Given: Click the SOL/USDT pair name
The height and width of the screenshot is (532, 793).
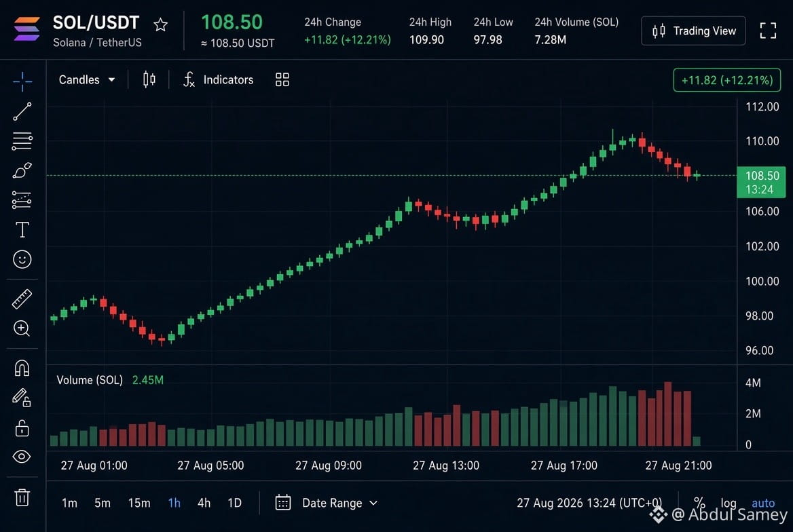Looking at the screenshot, I should [x=96, y=23].
